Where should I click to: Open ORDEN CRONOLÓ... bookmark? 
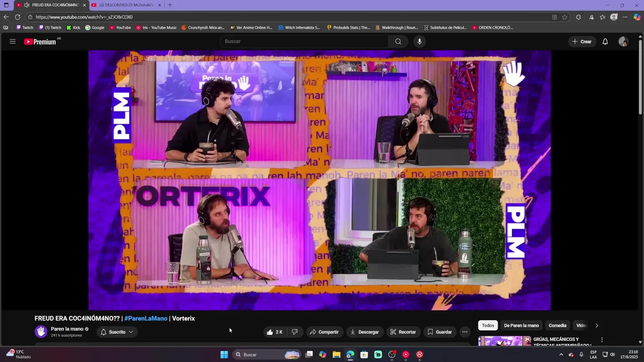[x=492, y=28]
